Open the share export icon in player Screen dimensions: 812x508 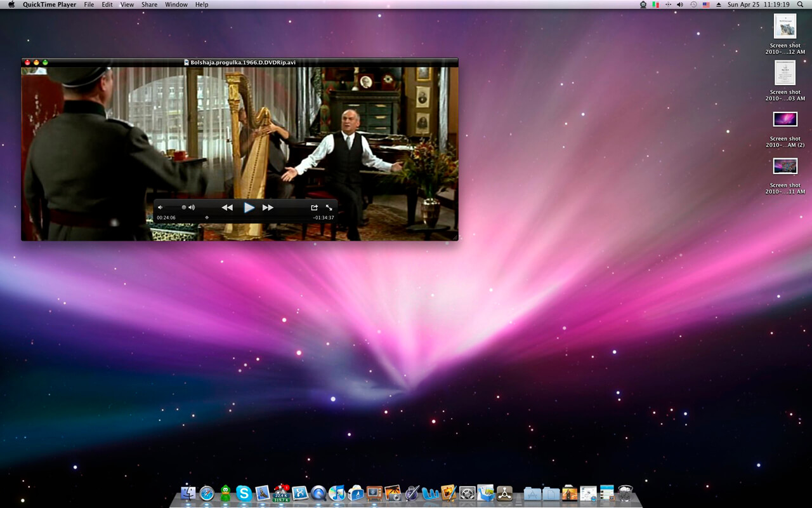coord(314,208)
